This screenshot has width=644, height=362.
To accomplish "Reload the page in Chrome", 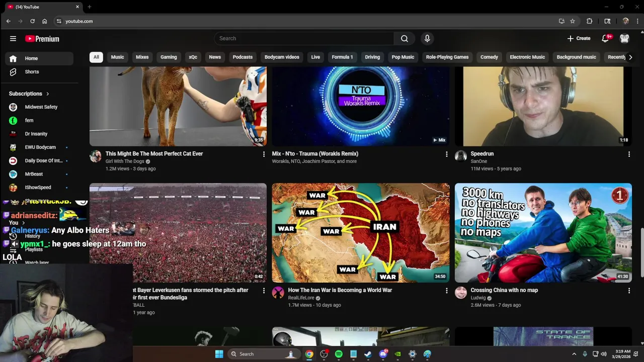I will tap(32, 21).
